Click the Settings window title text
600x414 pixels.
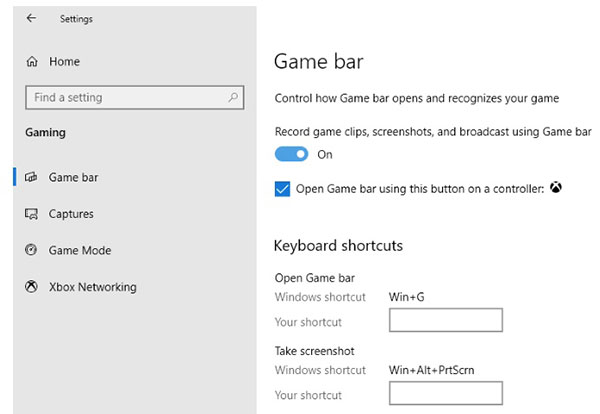tap(76, 19)
